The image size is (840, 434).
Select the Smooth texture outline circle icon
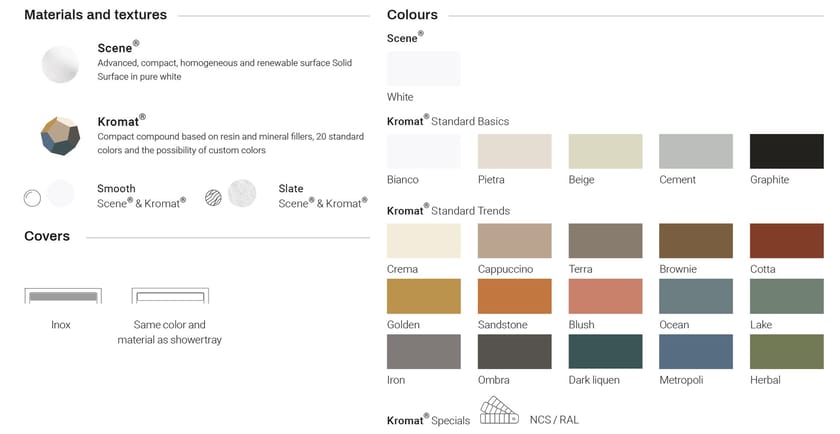33,197
